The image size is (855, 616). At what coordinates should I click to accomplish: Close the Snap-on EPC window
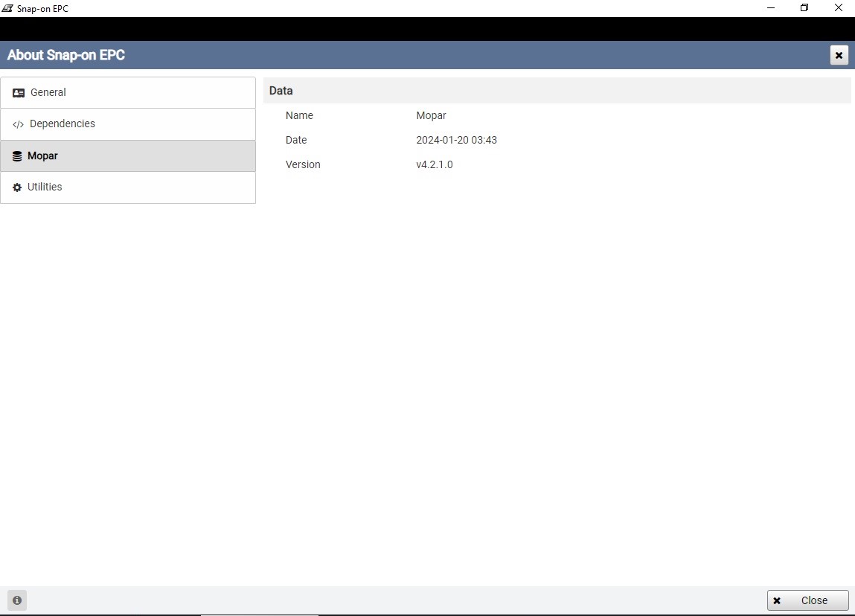point(838,8)
